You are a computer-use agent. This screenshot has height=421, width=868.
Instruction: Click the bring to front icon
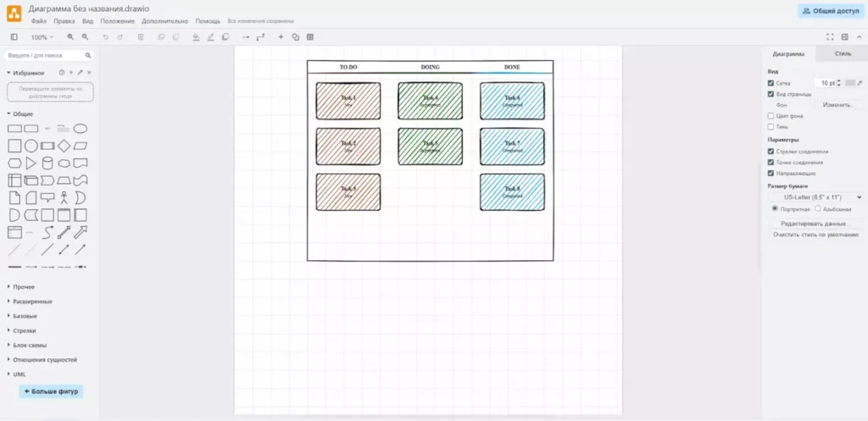[x=161, y=37]
